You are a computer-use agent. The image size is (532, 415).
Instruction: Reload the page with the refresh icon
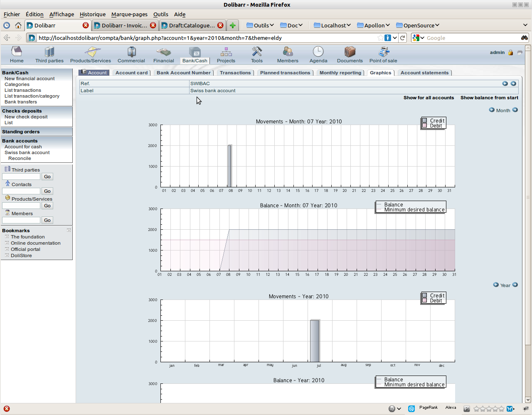tap(403, 38)
